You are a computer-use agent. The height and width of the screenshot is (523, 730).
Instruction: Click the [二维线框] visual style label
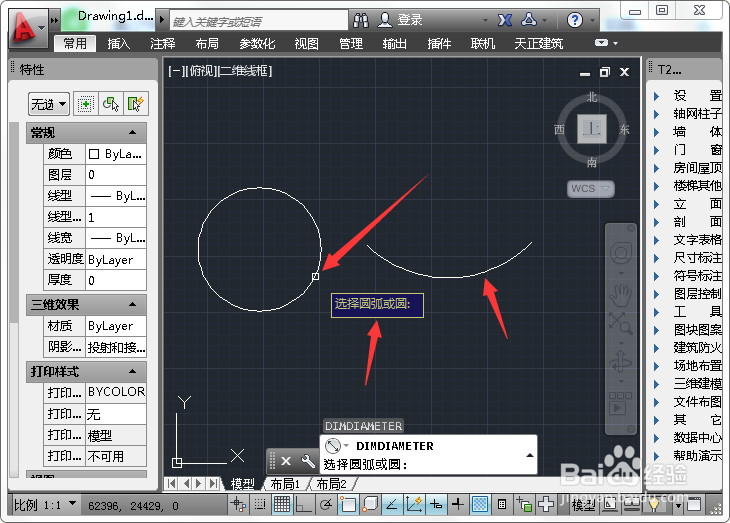tap(245, 71)
